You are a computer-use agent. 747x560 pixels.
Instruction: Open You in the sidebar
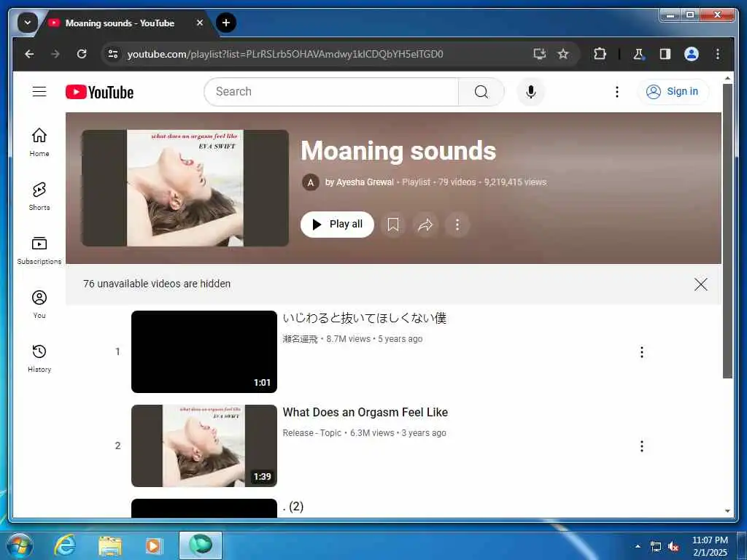click(x=39, y=304)
